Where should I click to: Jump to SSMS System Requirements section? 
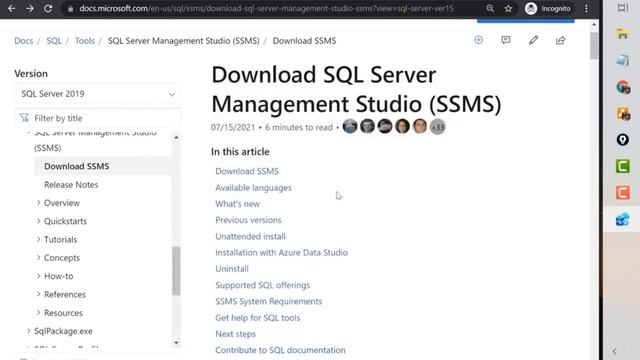pyautogui.click(x=269, y=301)
